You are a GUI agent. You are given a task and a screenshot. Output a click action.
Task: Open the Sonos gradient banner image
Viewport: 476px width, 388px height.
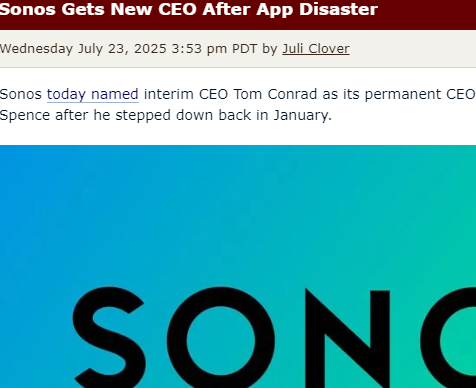(238, 266)
